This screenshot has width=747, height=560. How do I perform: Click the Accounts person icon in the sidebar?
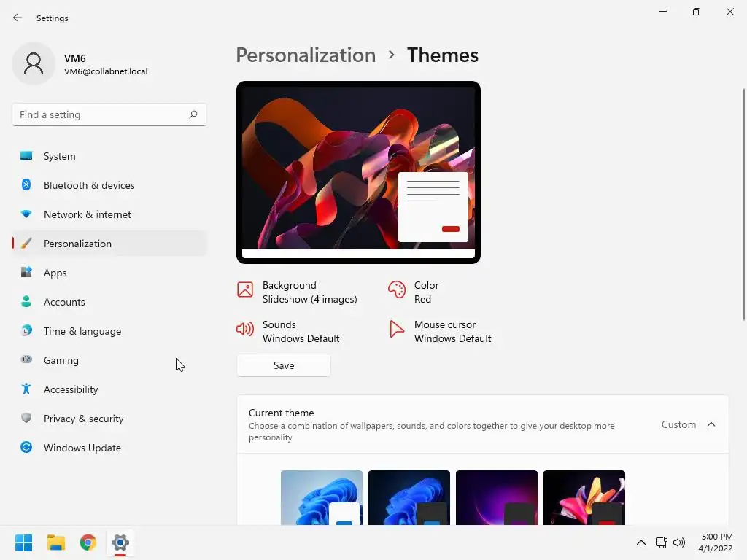pos(26,301)
